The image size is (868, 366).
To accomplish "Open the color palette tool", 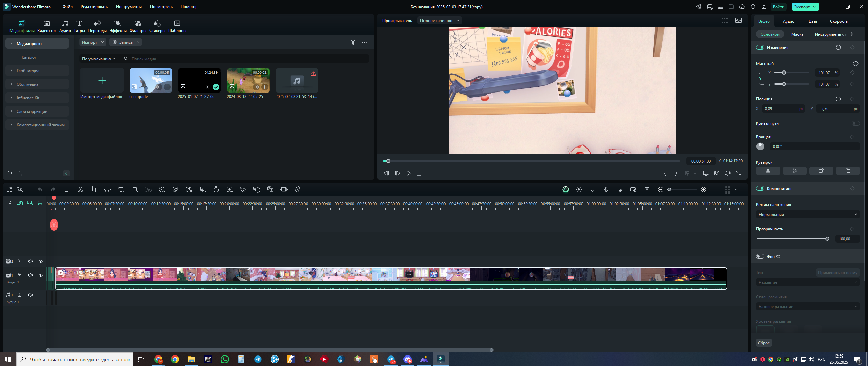I will coord(175,189).
